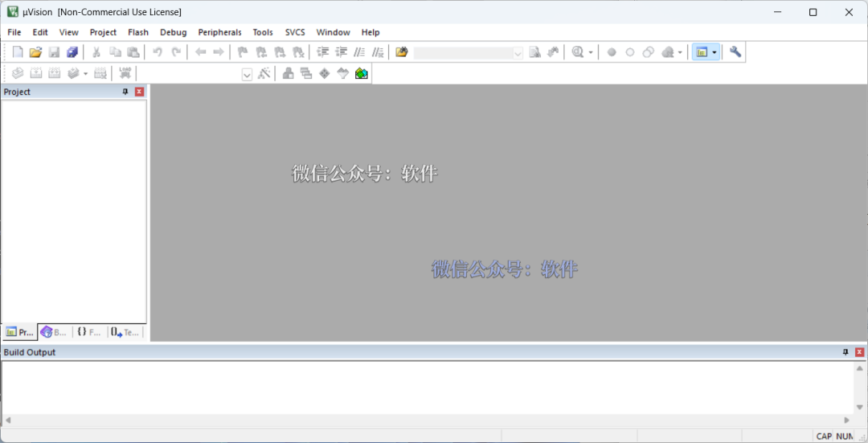Viewport: 868px width, 443px height.
Task: Insert breakpoint solid circle icon
Action: coord(612,52)
